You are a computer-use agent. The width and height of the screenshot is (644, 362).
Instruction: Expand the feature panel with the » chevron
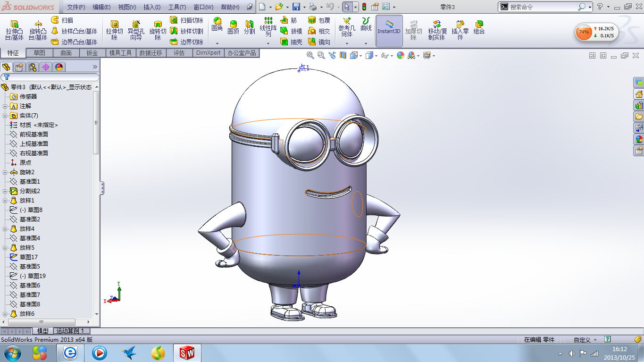click(95, 67)
